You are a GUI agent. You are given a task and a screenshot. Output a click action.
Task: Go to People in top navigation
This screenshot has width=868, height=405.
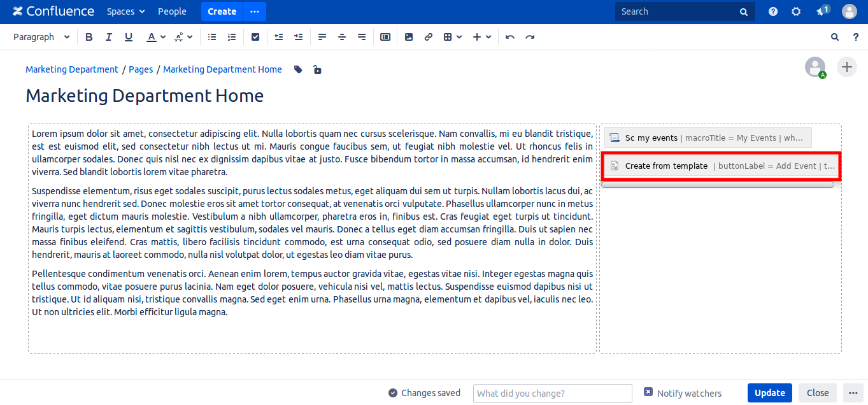[172, 11]
